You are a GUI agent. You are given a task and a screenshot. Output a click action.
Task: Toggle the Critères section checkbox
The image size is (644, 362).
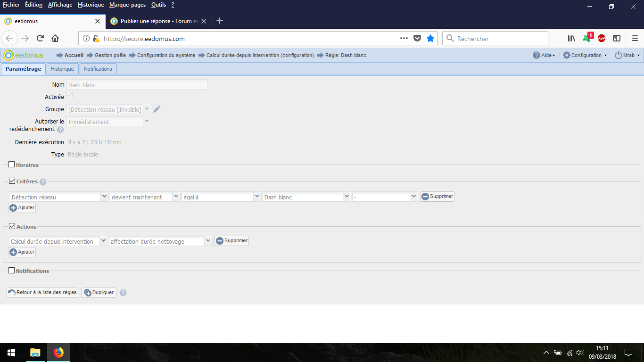[x=12, y=181]
